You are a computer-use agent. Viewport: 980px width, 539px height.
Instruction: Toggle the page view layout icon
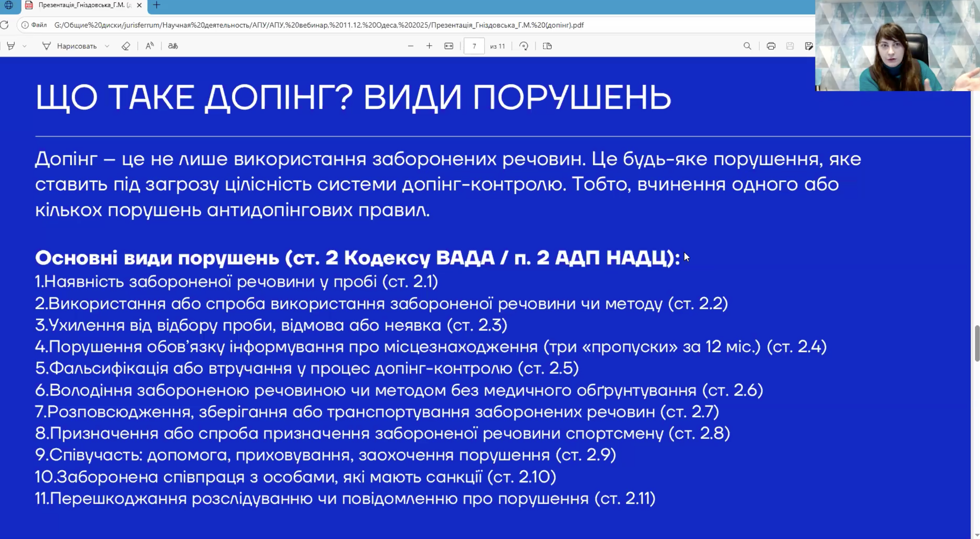click(x=547, y=46)
